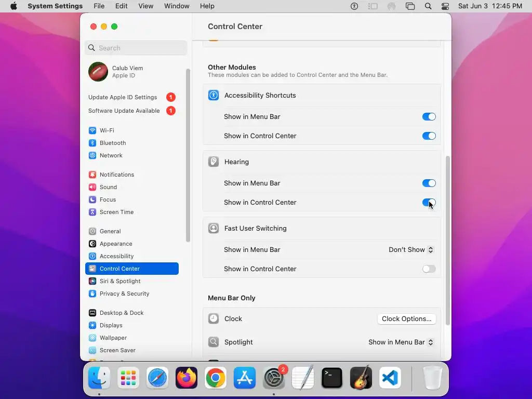The height and width of the screenshot is (399, 532).
Task: Open Terminal from the Dock
Action: [332, 378]
